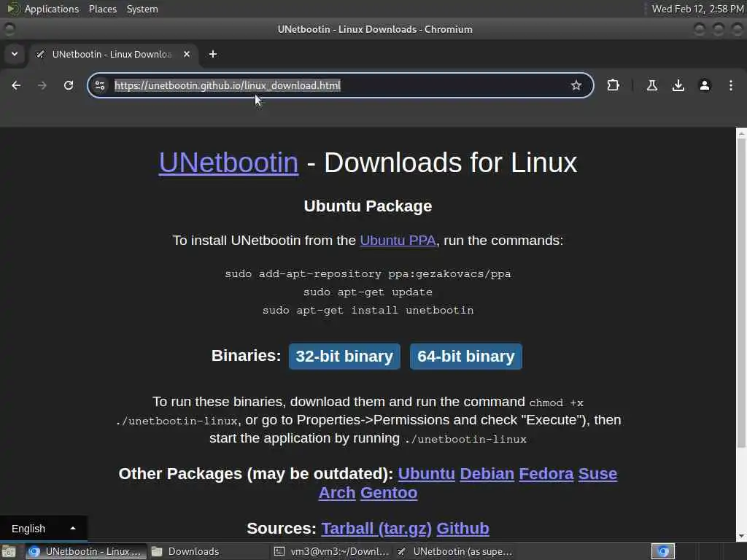Screen dimensions: 747x560
Task: Switch to the vm3 terminal taskbar item
Action: click(332, 551)
